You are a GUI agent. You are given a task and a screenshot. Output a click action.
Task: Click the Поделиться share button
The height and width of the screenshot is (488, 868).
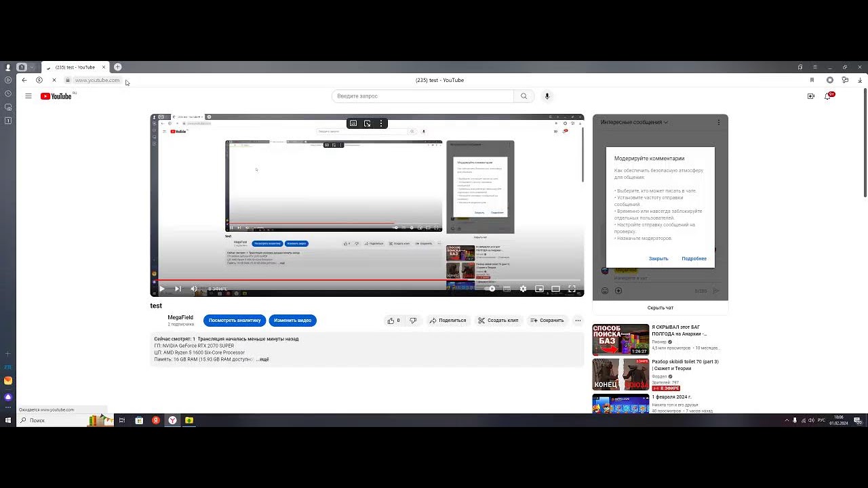(x=448, y=321)
